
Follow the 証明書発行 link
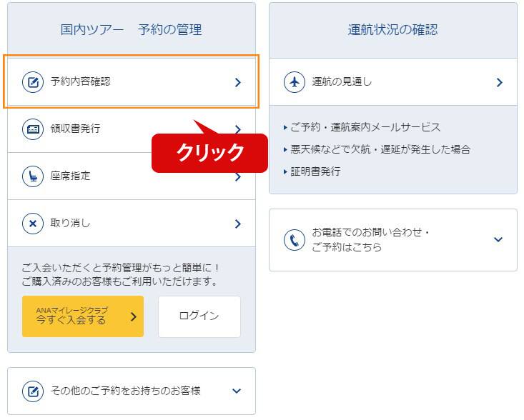click(315, 171)
